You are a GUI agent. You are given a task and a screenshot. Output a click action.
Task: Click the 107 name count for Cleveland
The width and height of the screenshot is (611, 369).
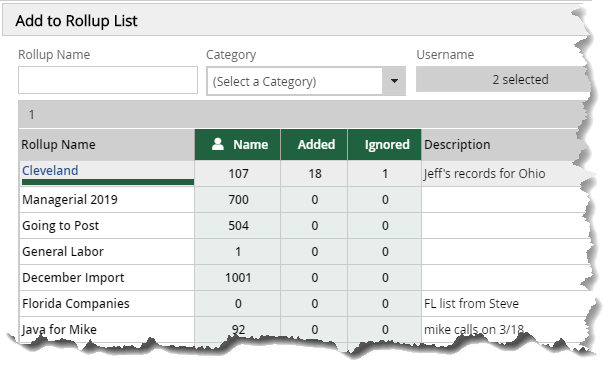click(238, 174)
